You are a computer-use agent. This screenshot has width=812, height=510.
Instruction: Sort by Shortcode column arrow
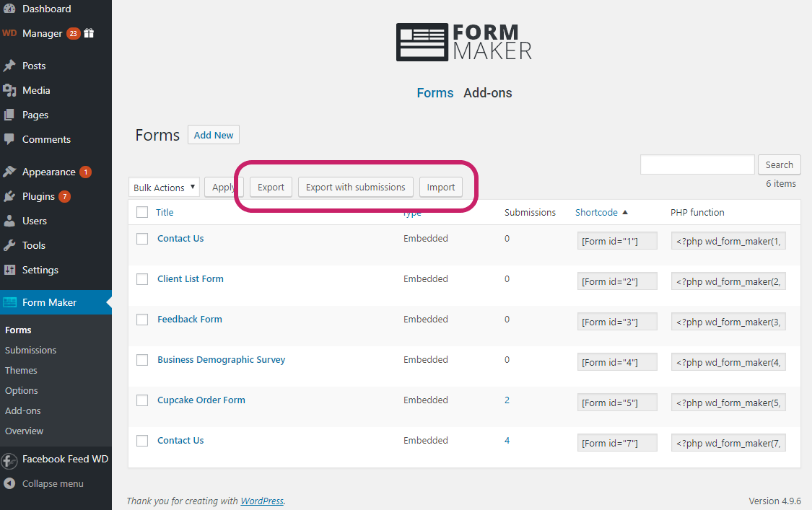coord(625,212)
